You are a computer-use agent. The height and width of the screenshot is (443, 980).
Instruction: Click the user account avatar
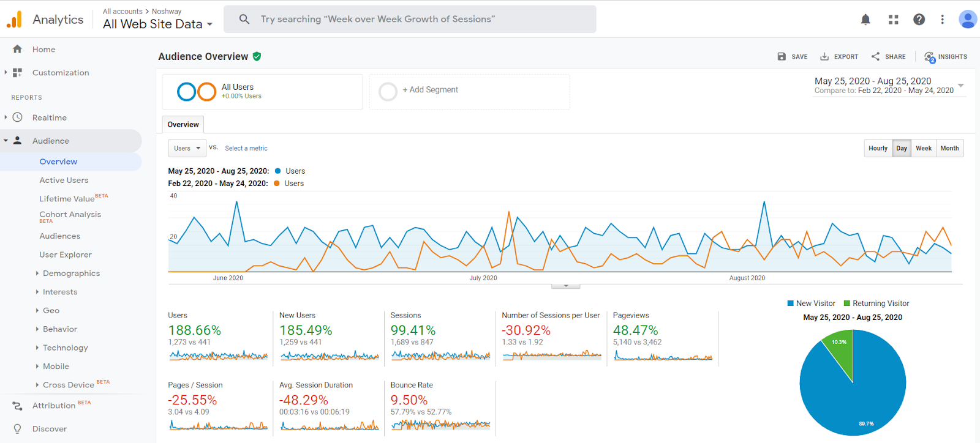click(x=968, y=20)
